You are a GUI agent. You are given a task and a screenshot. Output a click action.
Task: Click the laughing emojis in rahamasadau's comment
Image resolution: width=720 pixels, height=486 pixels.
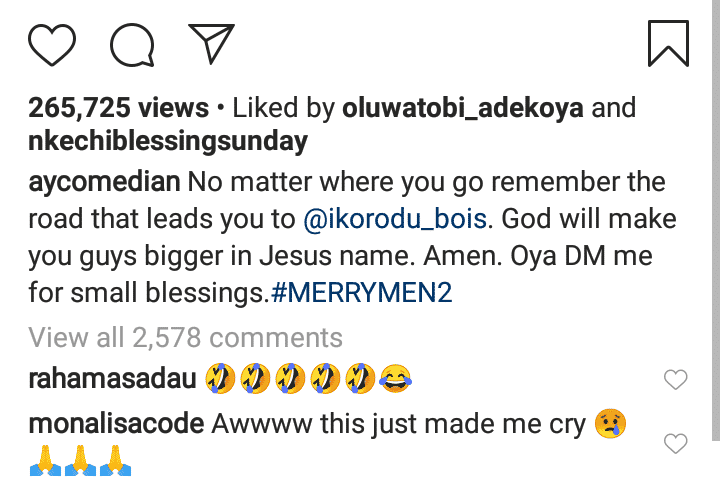[x=308, y=379]
